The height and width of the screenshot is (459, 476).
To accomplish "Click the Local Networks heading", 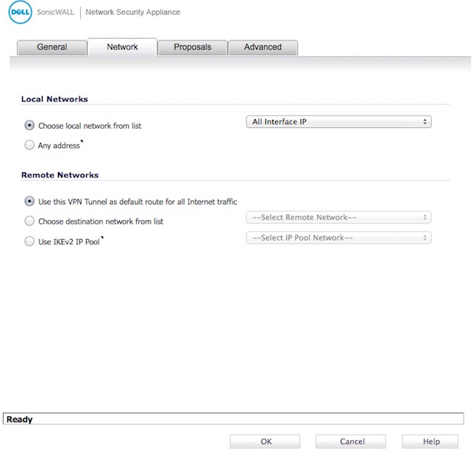I will click(54, 99).
